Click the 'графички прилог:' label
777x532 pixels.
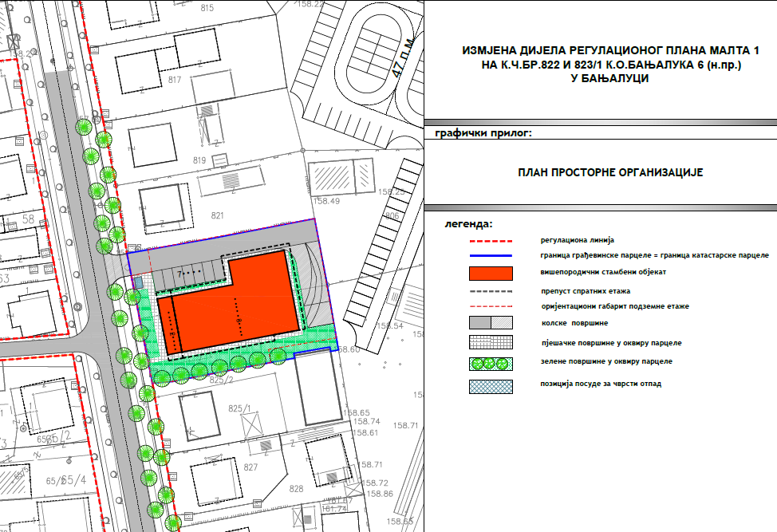(483, 133)
